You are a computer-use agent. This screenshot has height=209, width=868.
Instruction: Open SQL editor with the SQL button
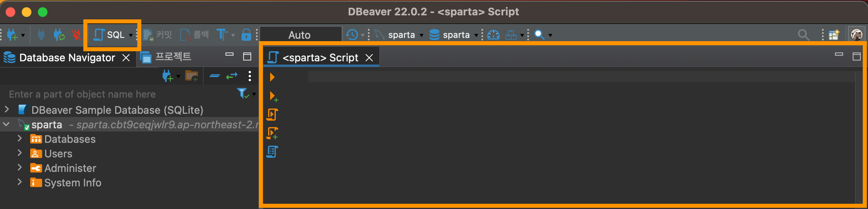[109, 35]
